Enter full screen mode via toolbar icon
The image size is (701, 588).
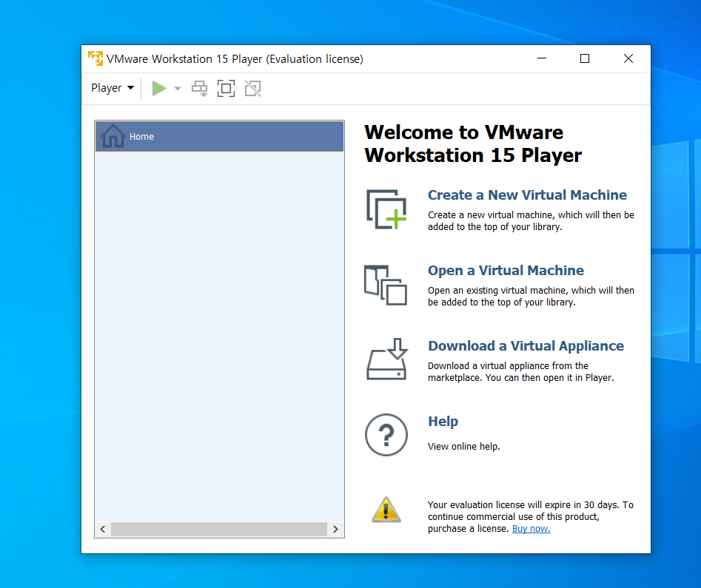click(x=226, y=89)
